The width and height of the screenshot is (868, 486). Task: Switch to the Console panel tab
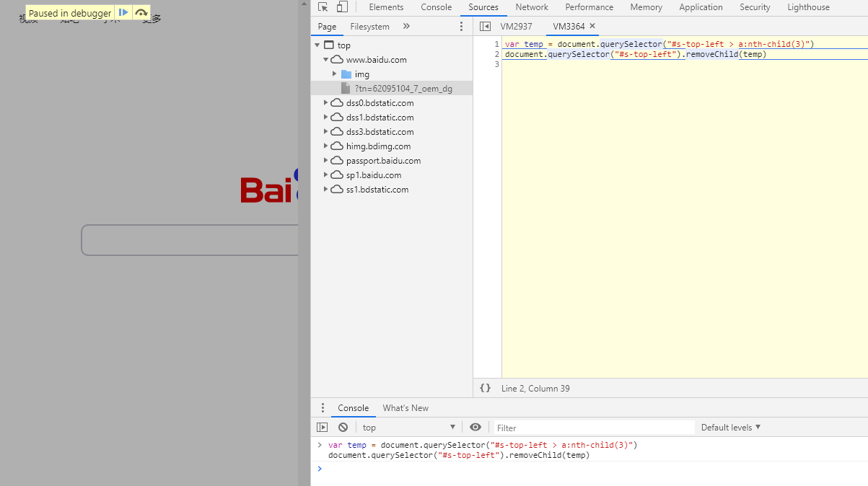click(x=436, y=7)
